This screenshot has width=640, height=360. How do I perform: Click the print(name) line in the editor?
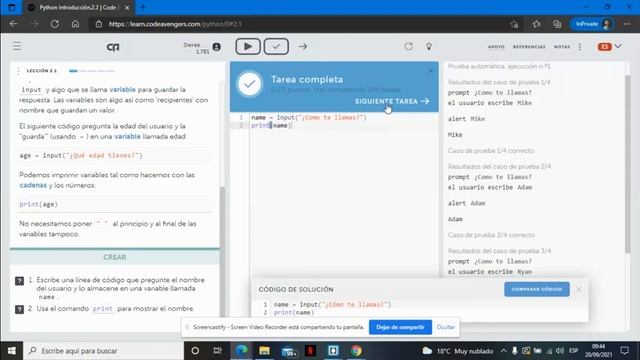coord(271,125)
